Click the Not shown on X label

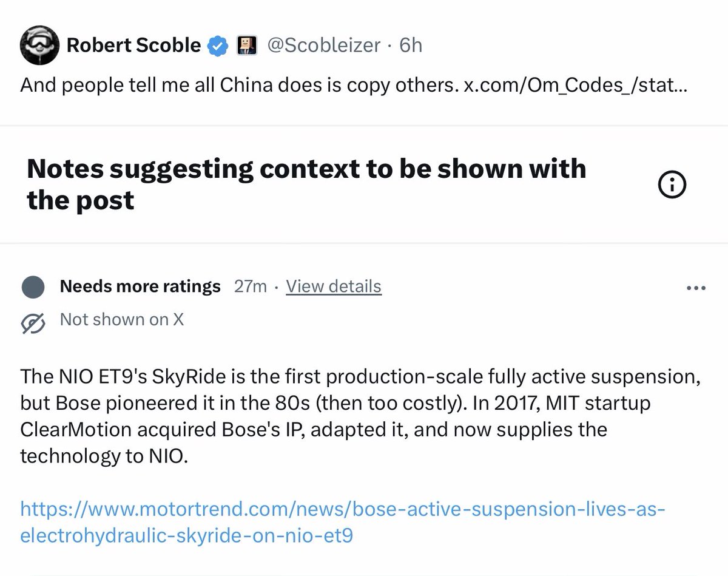[122, 319]
